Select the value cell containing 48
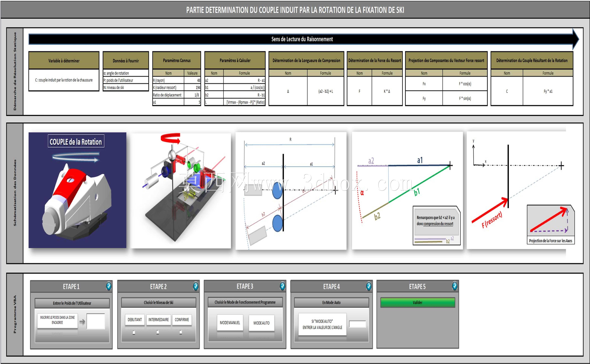This screenshot has width=590, height=364. coord(192,80)
